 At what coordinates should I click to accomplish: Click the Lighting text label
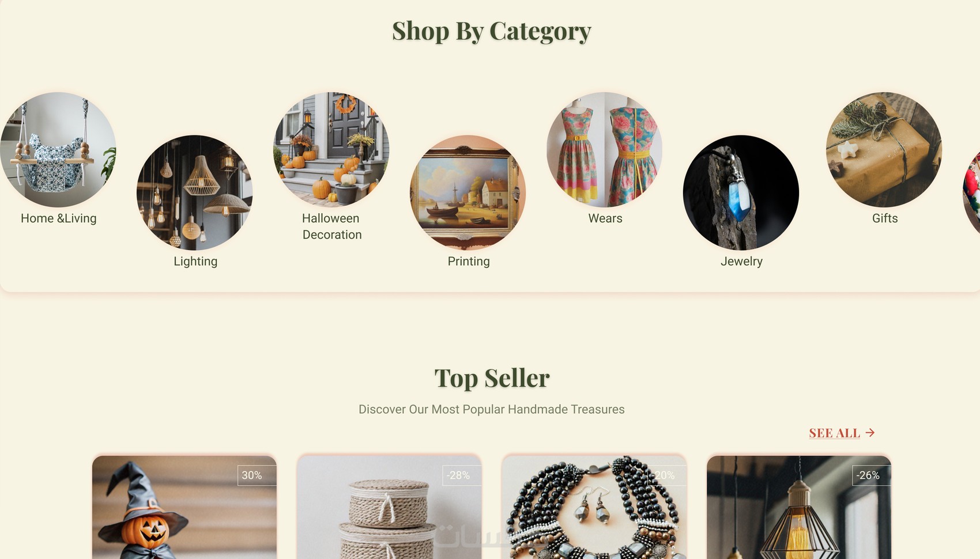click(x=195, y=262)
